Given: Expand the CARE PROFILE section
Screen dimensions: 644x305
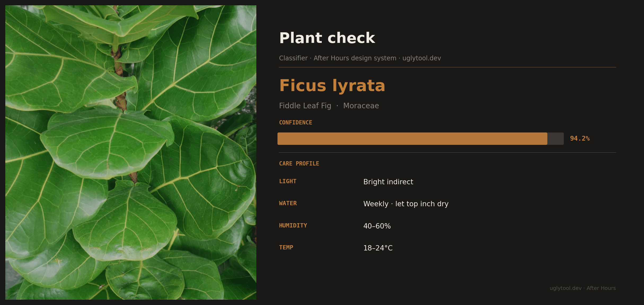Looking at the screenshot, I should 299,163.
